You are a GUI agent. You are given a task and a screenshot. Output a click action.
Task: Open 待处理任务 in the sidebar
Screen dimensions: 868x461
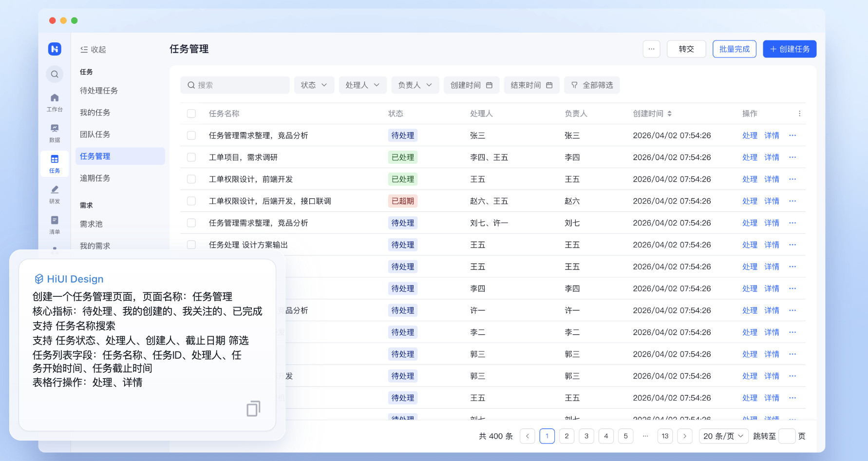(120, 91)
